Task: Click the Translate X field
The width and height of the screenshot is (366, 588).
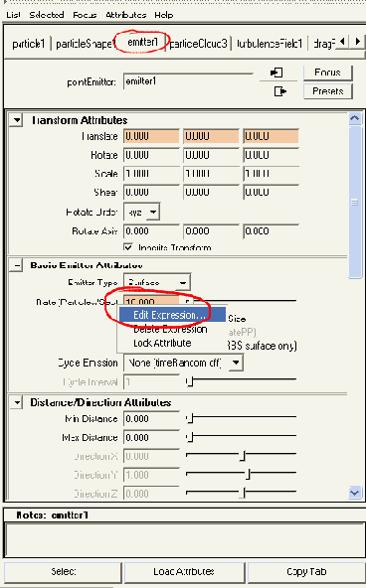Action: (x=151, y=136)
